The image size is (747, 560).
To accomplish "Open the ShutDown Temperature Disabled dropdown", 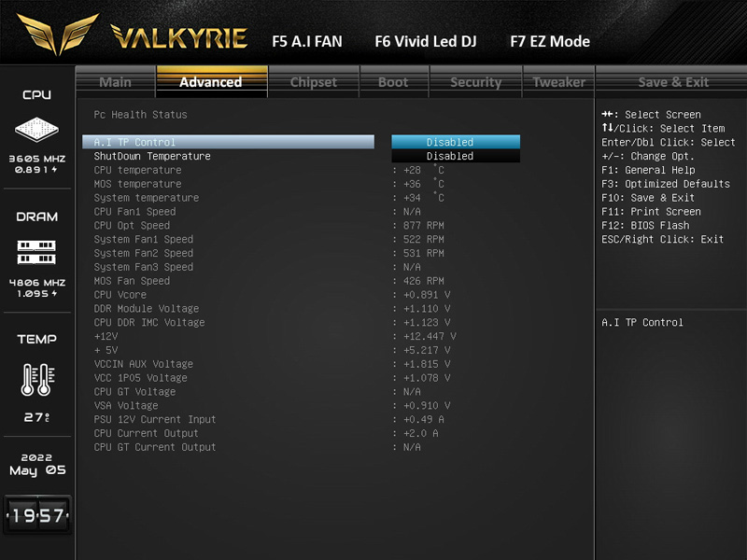I will point(456,156).
